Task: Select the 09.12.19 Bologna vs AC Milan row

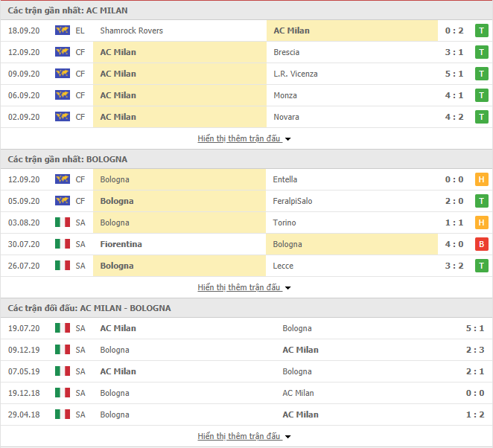Action: [246, 350]
